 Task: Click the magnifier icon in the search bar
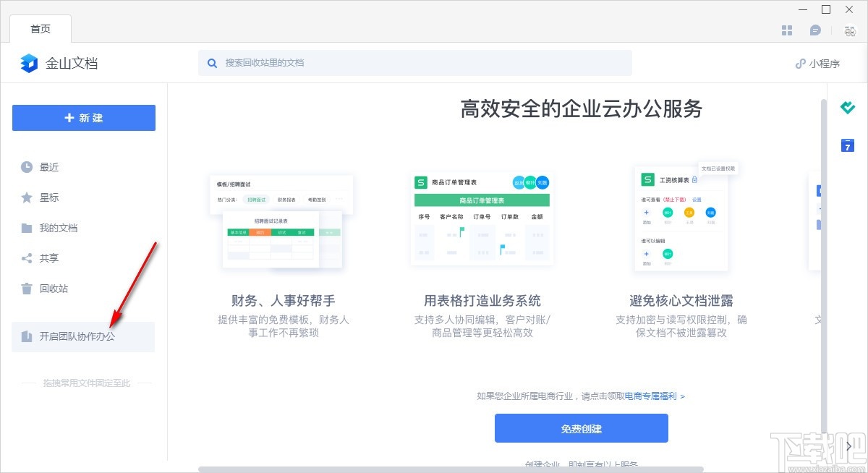click(212, 63)
